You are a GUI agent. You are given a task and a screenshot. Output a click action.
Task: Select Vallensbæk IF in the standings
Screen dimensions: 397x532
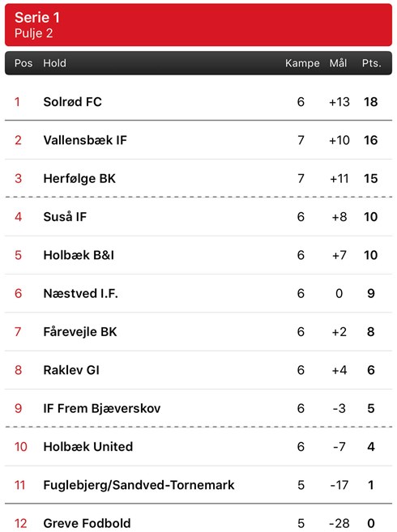(x=198, y=140)
